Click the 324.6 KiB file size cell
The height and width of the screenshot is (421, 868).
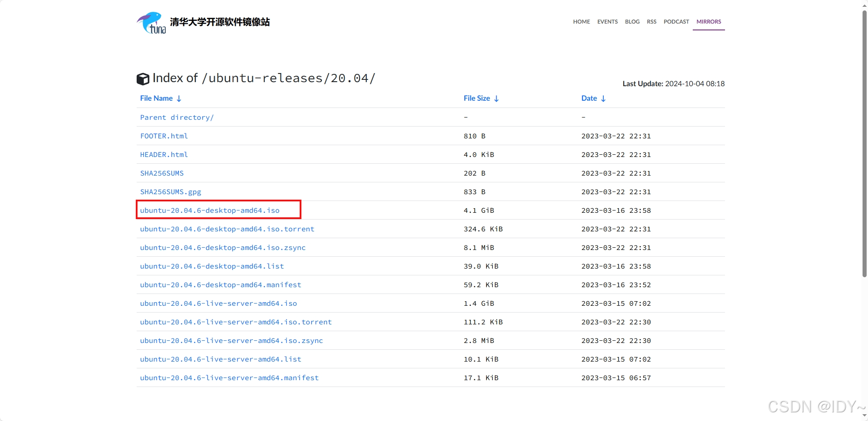click(483, 229)
